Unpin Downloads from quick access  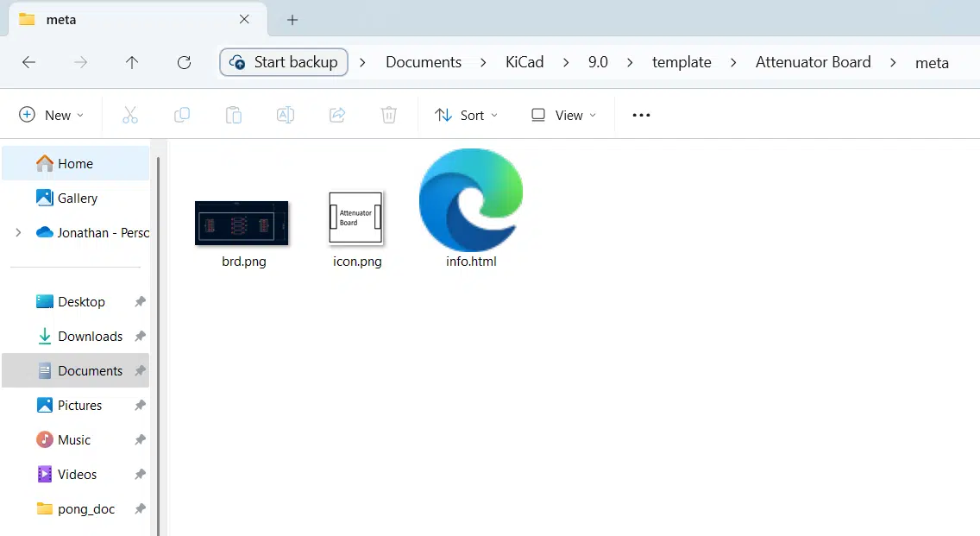coord(140,336)
